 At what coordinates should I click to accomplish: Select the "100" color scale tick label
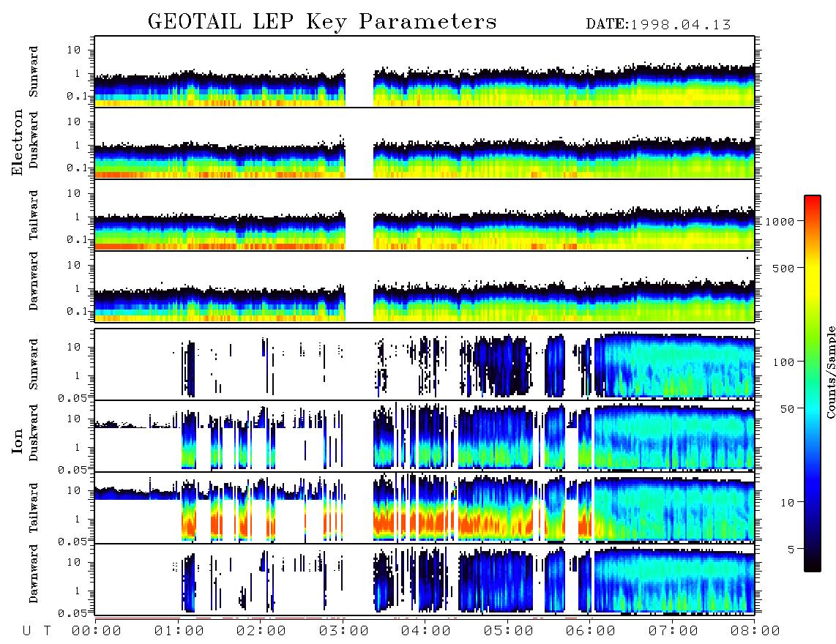783,362
